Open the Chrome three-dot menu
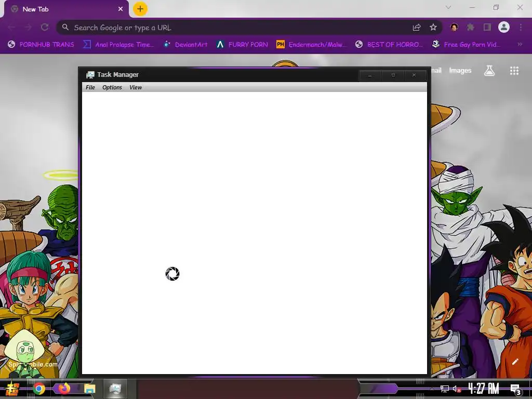532x399 pixels. click(521, 27)
